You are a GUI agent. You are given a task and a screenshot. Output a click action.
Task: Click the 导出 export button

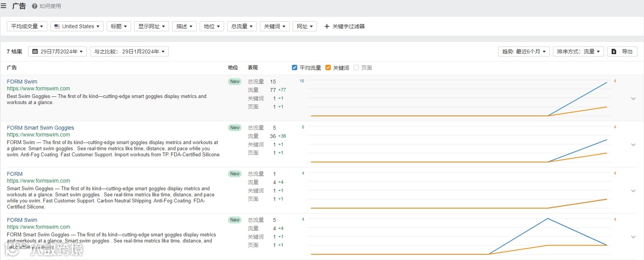[x=622, y=51]
